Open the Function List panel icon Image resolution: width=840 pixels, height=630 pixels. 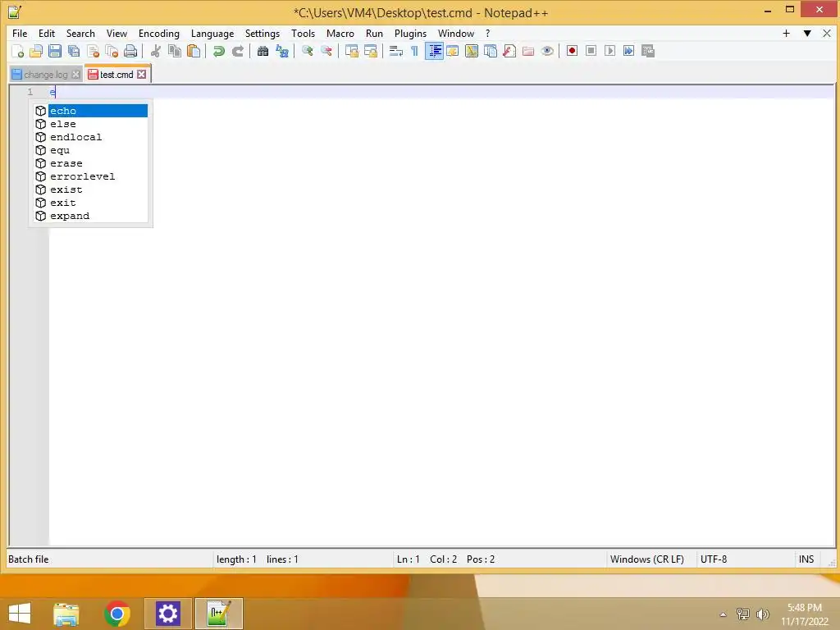(x=509, y=51)
